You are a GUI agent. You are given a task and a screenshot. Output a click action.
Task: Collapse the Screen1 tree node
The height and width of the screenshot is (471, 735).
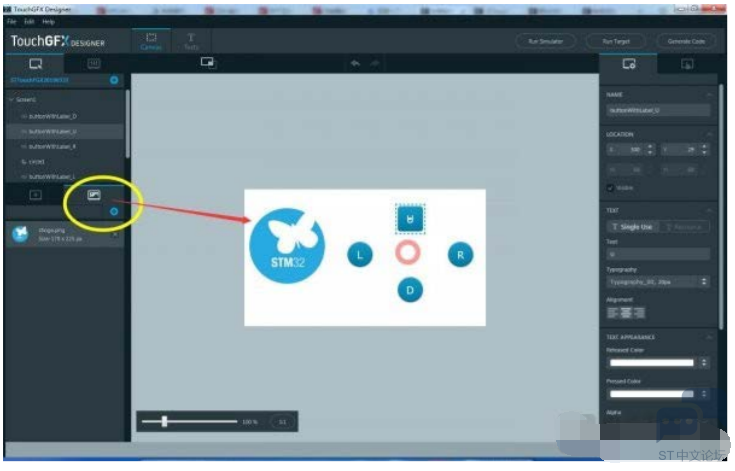click(x=11, y=99)
